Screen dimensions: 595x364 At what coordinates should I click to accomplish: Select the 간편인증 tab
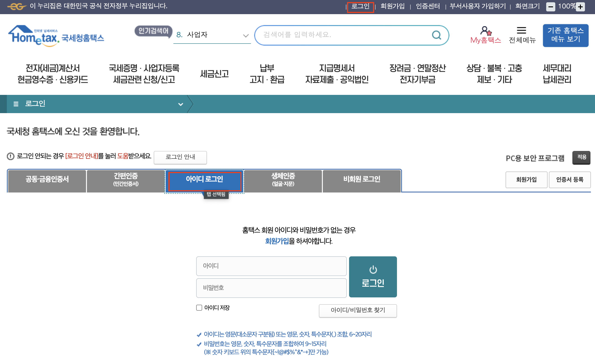point(125,179)
